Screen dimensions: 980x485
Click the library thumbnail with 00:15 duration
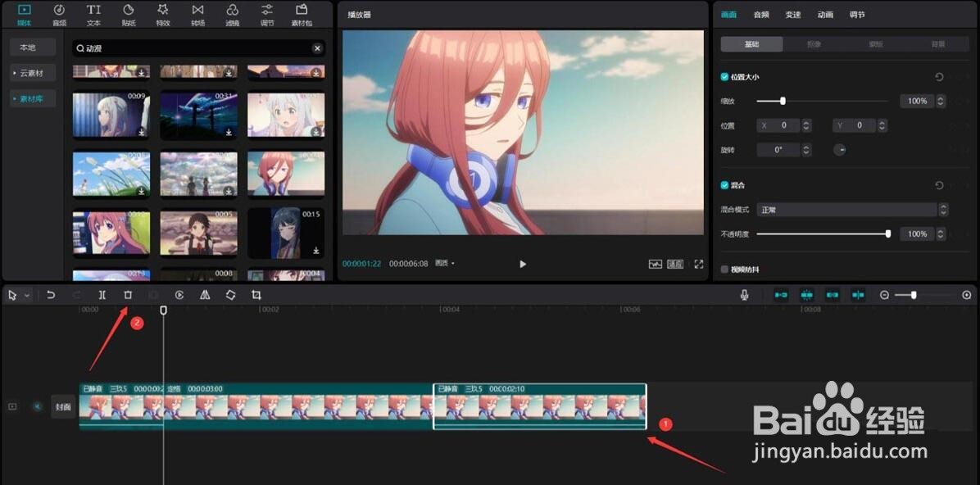pyautogui.click(x=286, y=233)
